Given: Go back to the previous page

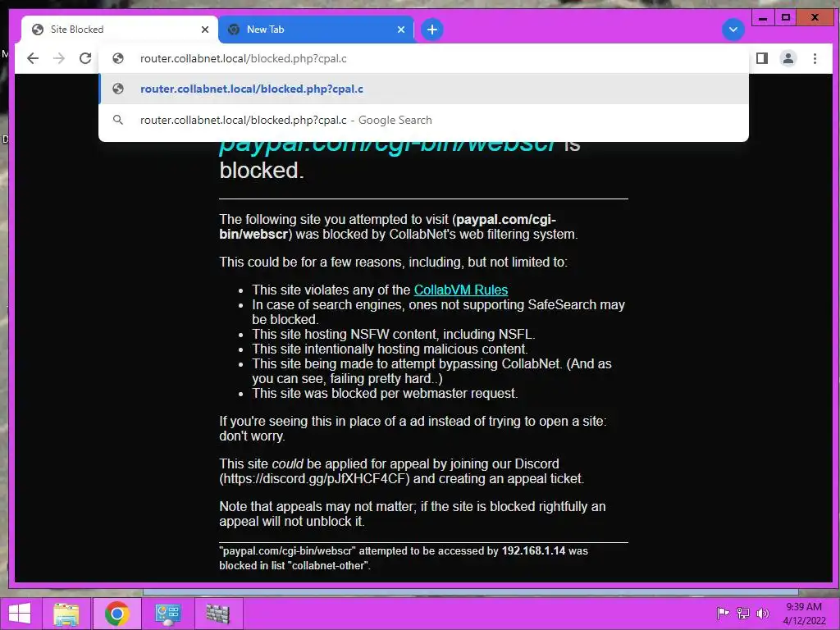Looking at the screenshot, I should click(x=33, y=58).
